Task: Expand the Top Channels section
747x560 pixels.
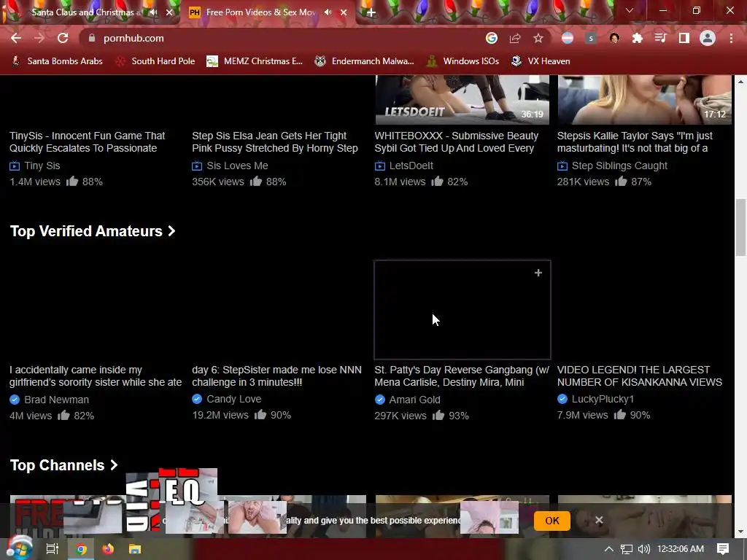Action: pyautogui.click(x=64, y=465)
